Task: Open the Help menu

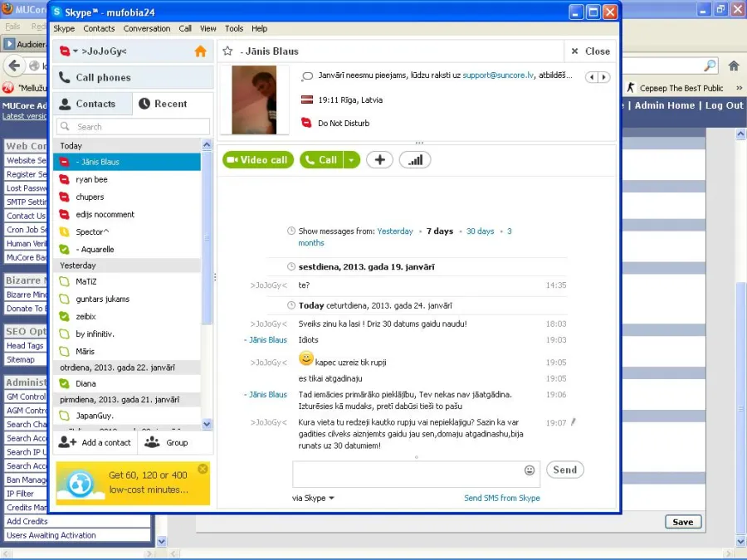Action: [x=260, y=28]
